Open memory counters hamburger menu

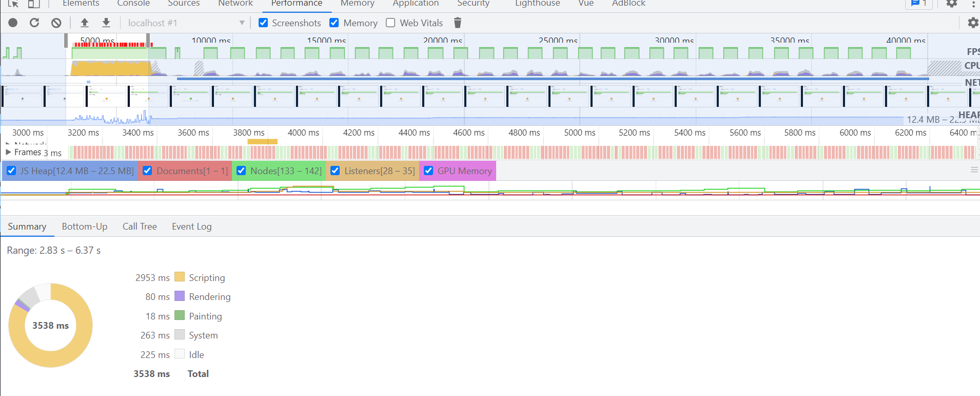tap(974, 170)
